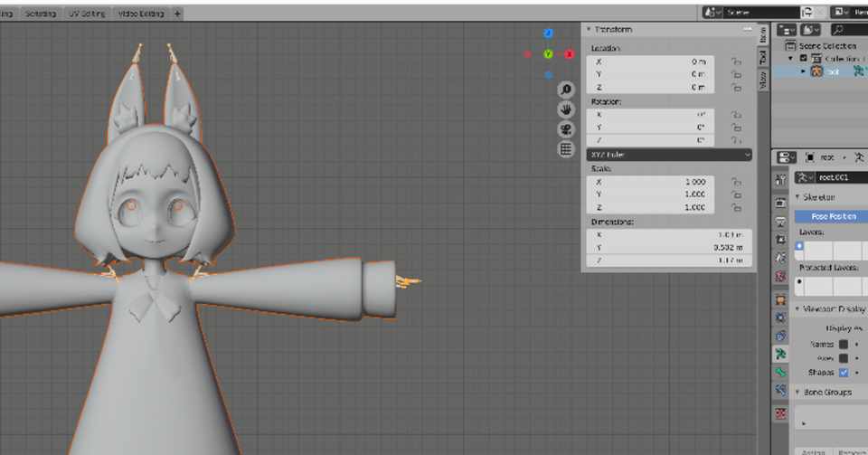This screenshot has height=455, width=868.
Task: Toggle camera view with camera icon
Action: [x=566, y=129]
